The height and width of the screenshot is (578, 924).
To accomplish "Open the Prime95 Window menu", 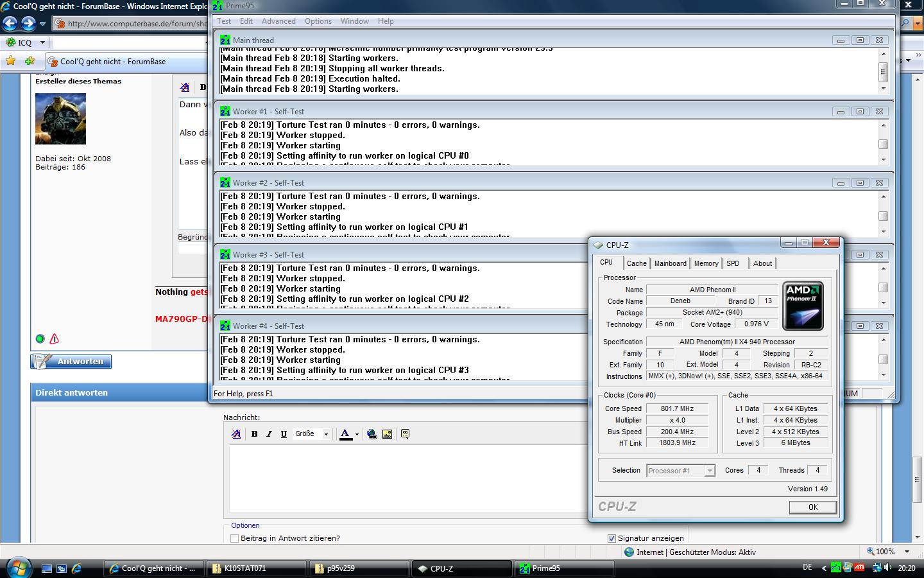I will tap(355, 21).
